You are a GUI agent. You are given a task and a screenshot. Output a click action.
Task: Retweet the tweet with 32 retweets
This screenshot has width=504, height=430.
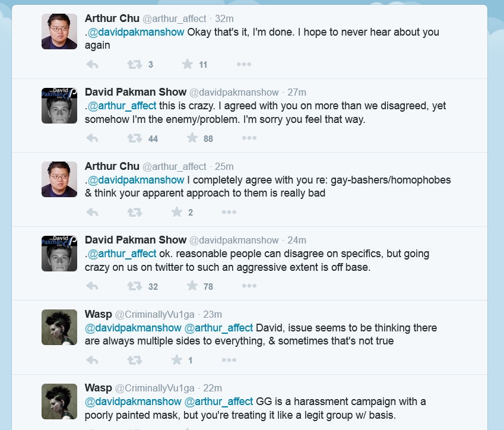135,286
